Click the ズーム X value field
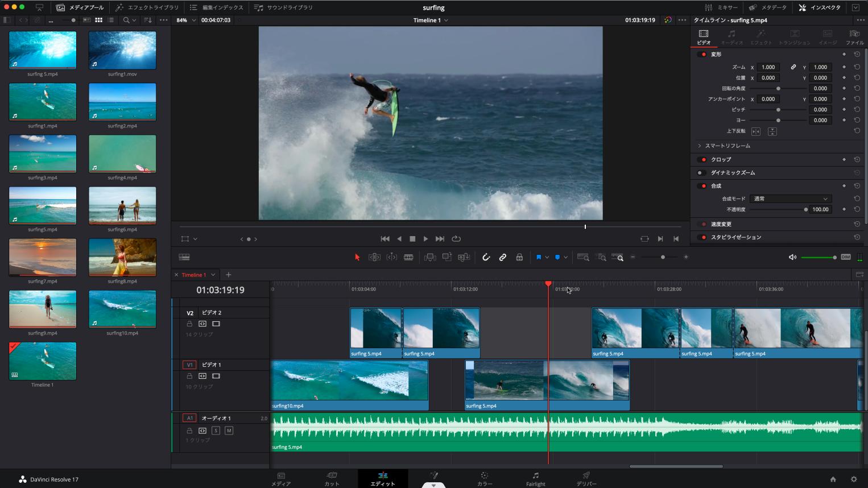The width and height of the screenshot is (868, 488). pyautogui.click(x=768, y=67)
